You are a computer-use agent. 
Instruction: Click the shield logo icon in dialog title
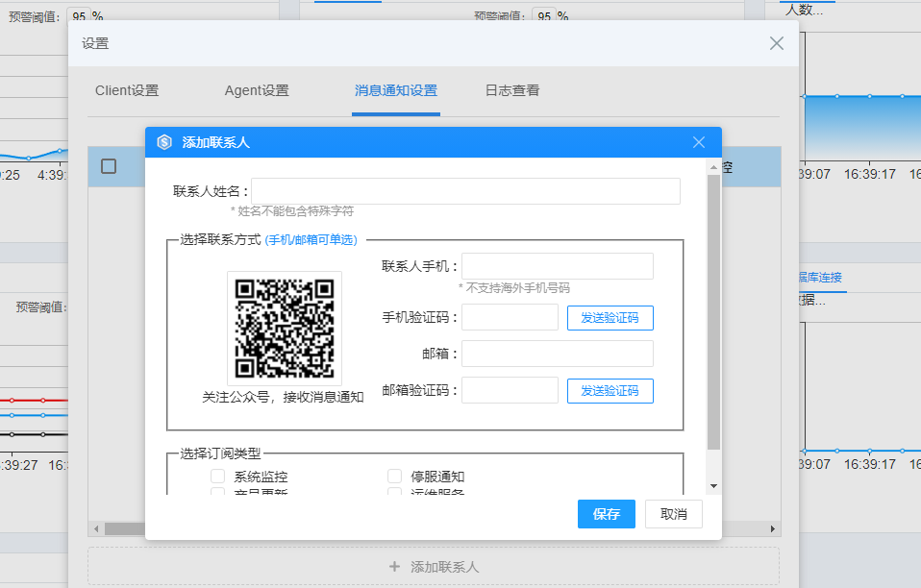pos(164,142)
